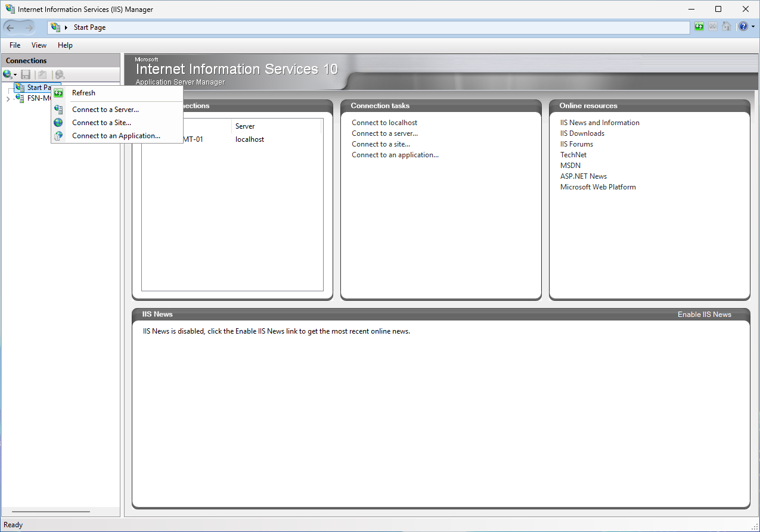
Task: Click the Connections pane title
Action: 26,61
